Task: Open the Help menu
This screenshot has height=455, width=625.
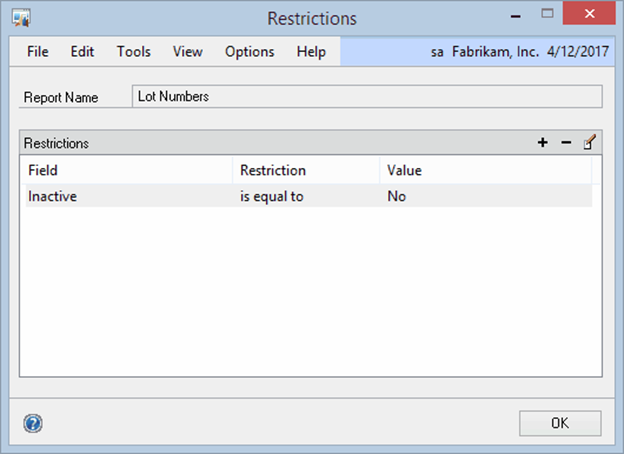Action: coord(311,52)
